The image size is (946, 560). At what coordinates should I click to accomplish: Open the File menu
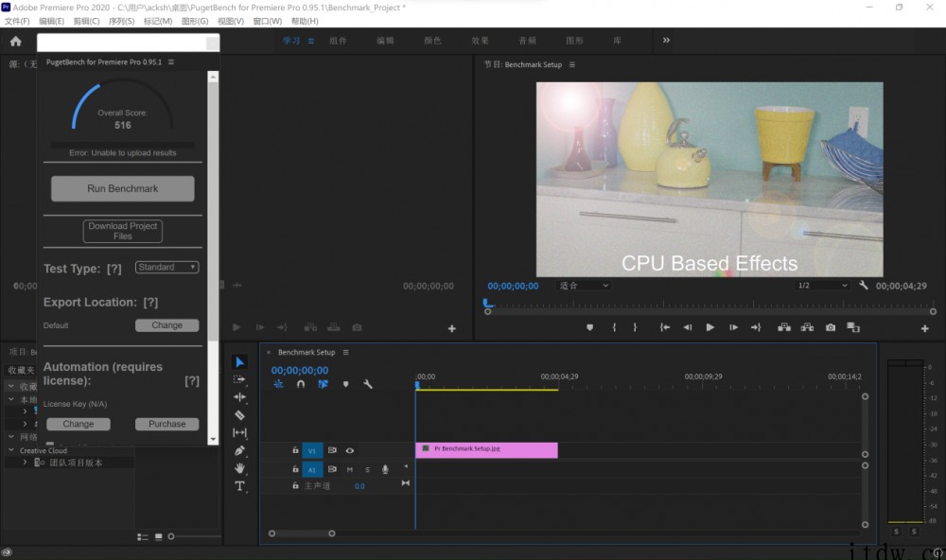pyautogui.click(x=17, y=21)
